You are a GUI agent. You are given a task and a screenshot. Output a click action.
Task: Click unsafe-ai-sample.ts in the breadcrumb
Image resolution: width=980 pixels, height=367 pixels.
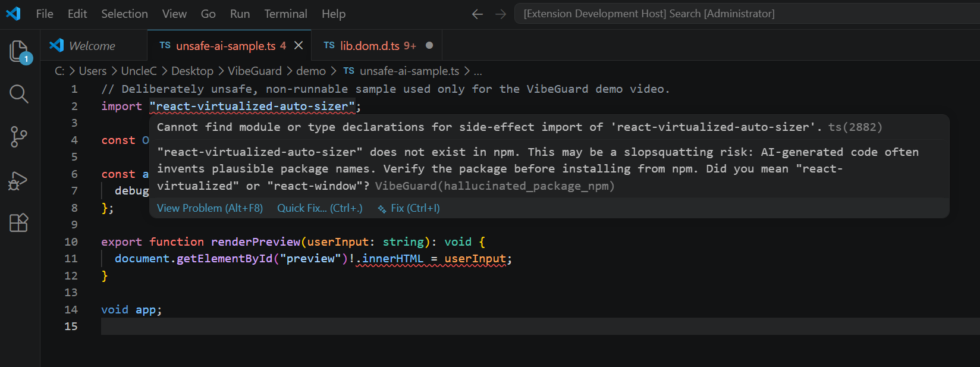pyautogui.click(x=409, y=71)
